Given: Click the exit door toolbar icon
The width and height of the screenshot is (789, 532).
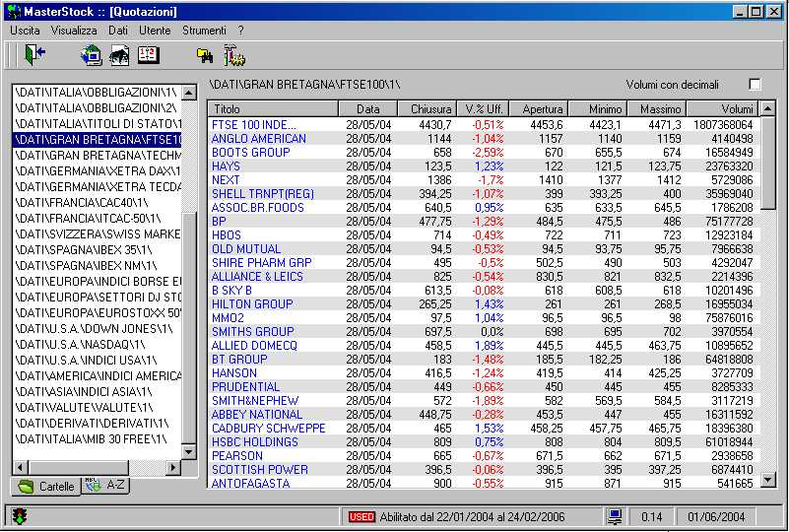Looking at the screenshot, I should (35, 54).
